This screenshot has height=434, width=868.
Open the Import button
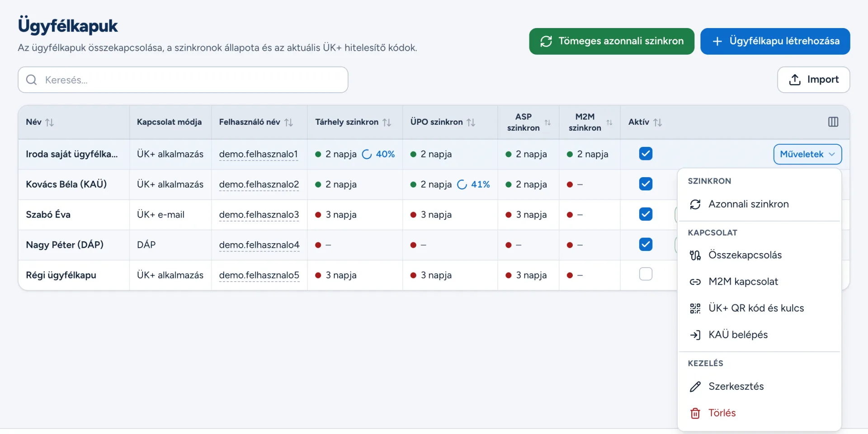(813, 80)
